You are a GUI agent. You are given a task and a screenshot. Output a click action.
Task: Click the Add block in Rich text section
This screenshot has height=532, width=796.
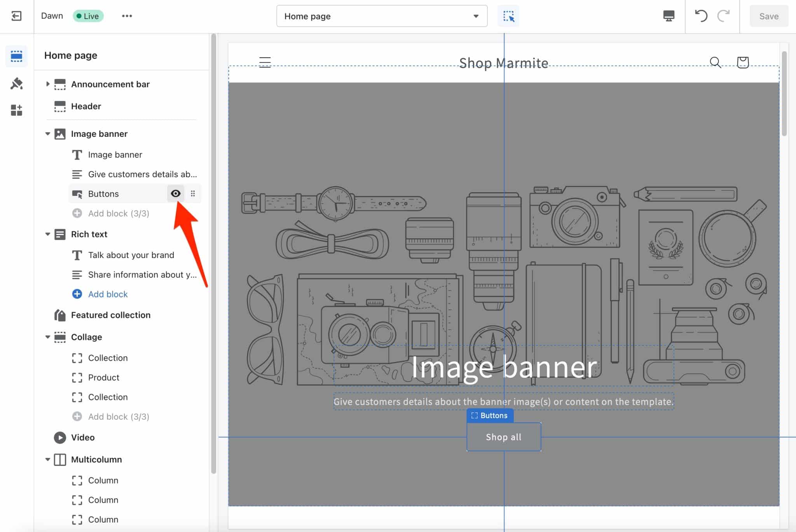107,294
